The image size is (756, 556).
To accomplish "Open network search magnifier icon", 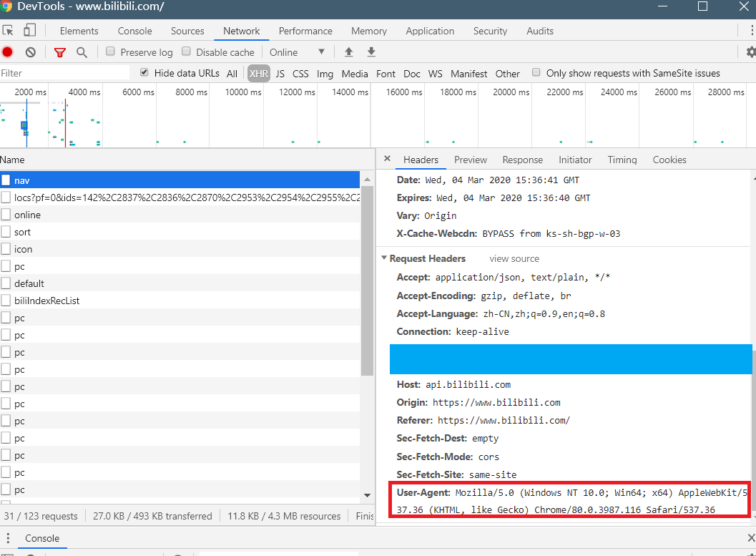I will coord(82,52).
